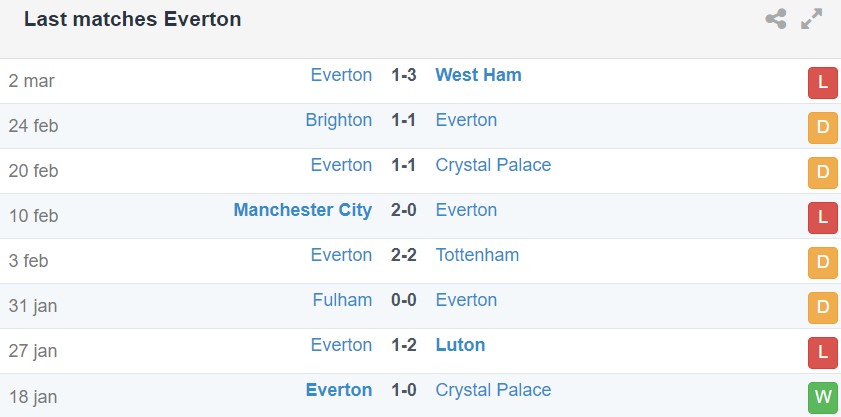Click the L badge for 27 jan match
841x417 pixels.
[822, 353]
